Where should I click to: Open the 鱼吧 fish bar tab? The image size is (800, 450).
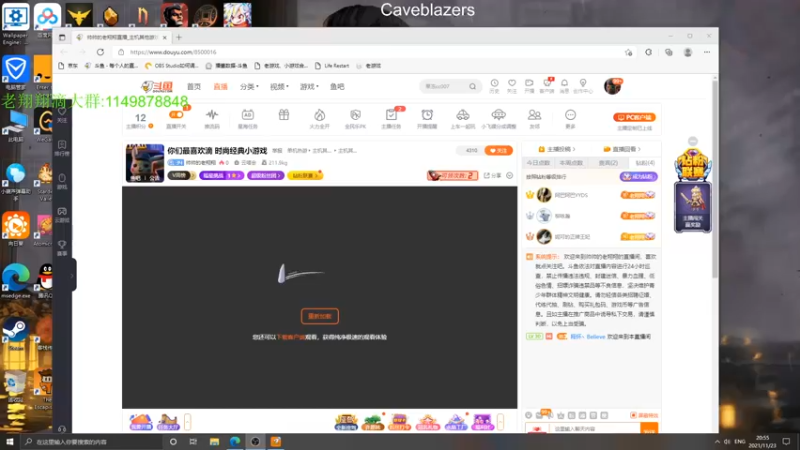click(337, 87)
